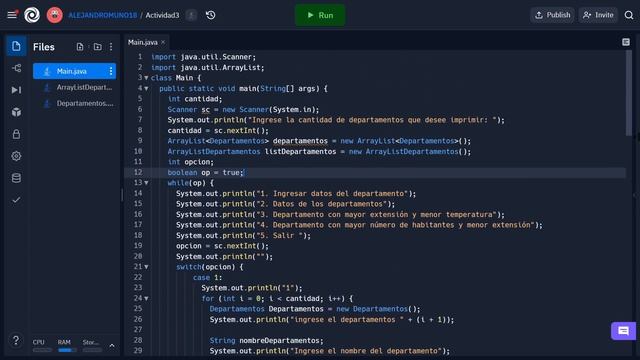Collapse switch block fold arrow line 21
The width and height of the screenshot is (640, 360).
pyautogui.click(x=146, y=267)
